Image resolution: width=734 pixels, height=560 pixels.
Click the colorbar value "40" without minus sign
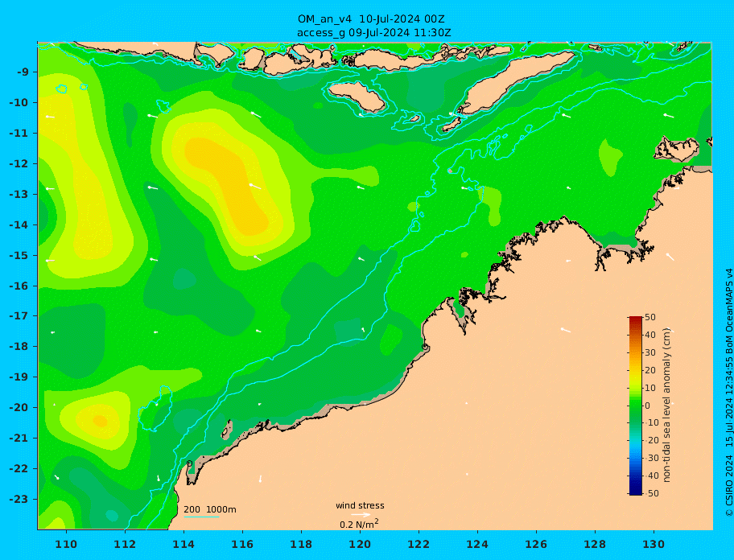tap(650, 335)
